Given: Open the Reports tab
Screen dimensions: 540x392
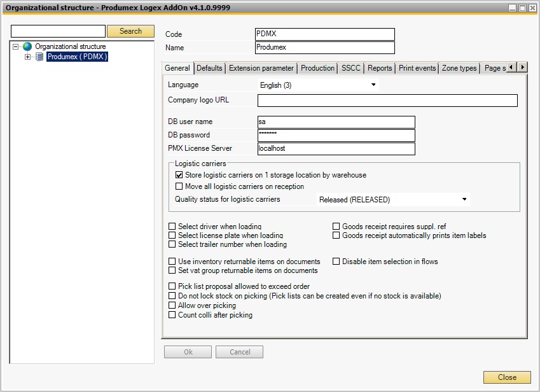Looking at the screenshot, I should coord(380,68).
